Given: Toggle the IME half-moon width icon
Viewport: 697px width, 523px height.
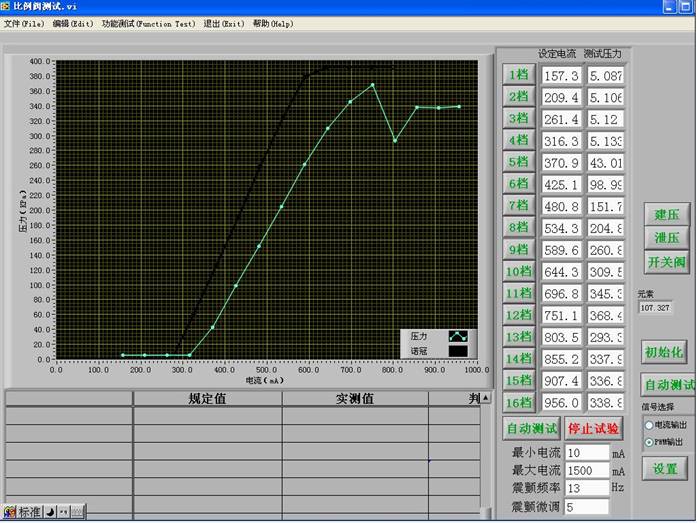Looking at the screenshot, I should pos(50,512).
